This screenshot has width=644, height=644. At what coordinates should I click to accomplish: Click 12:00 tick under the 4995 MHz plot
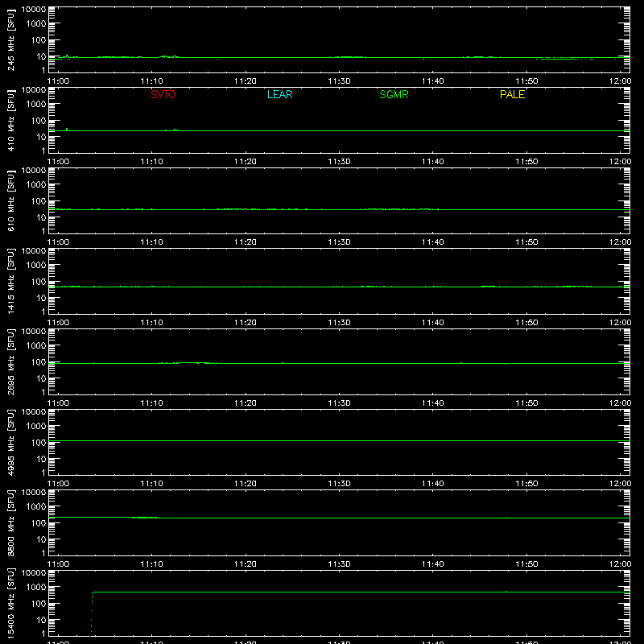[620, 484]
